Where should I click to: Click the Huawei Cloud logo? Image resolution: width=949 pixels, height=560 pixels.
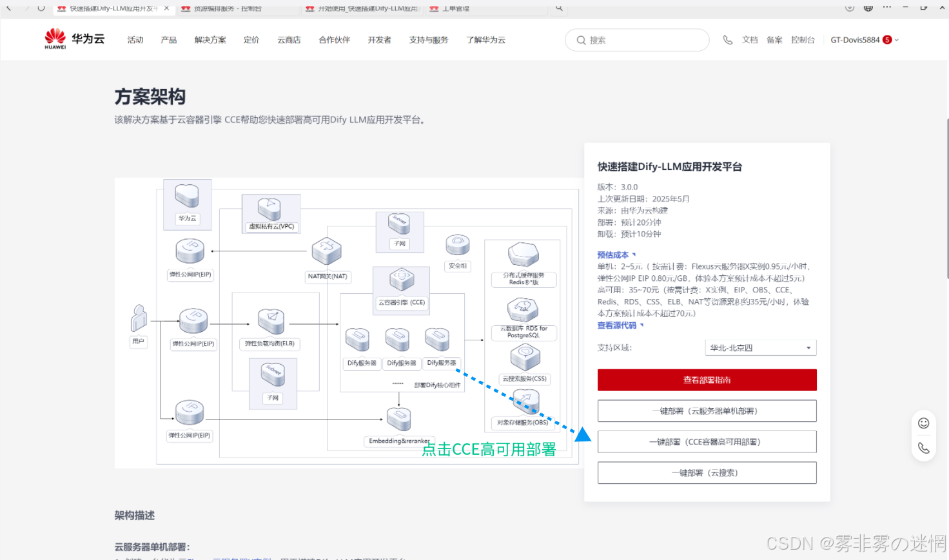coord(74,39)
